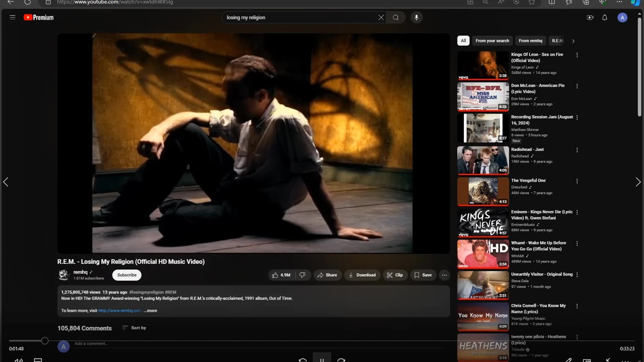Select the All filter chip

[463, 41]
